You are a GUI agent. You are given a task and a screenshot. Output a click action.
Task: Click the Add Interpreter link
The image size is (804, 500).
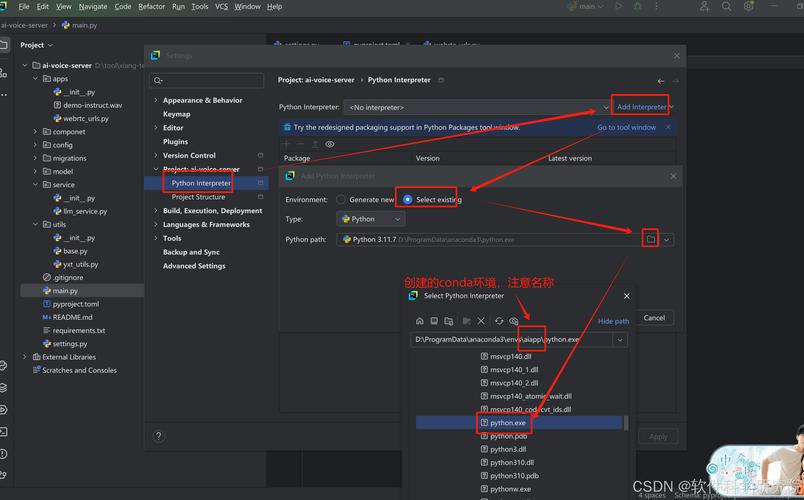point(641,107)
